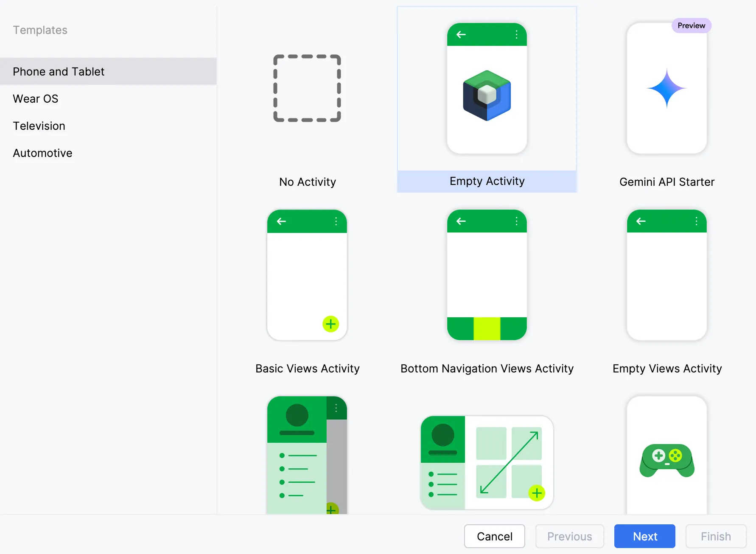Choose the Bottom Navigation Views Activity thumbnail
Image resolution: width=756 pixels, height=554 pixels.
487,275
